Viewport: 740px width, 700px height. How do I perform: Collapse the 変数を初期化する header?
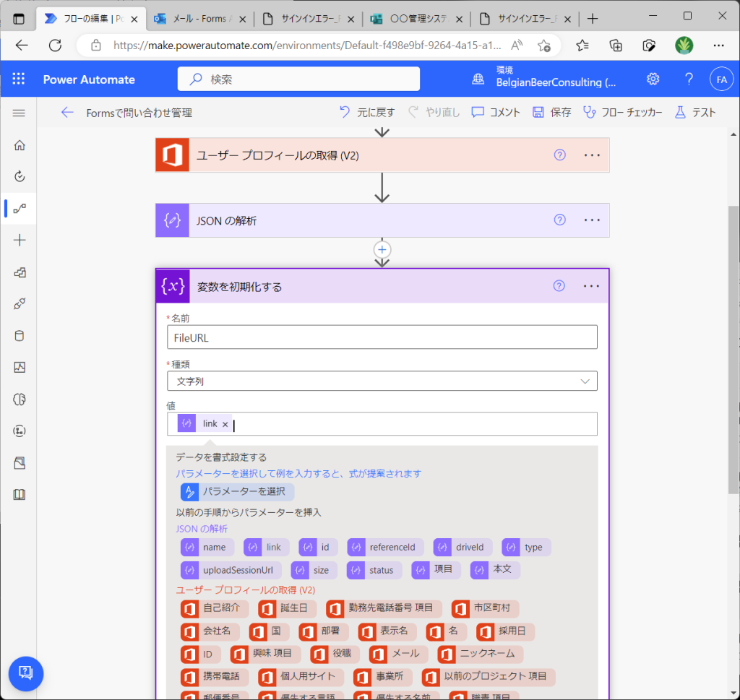coord(382,286)
